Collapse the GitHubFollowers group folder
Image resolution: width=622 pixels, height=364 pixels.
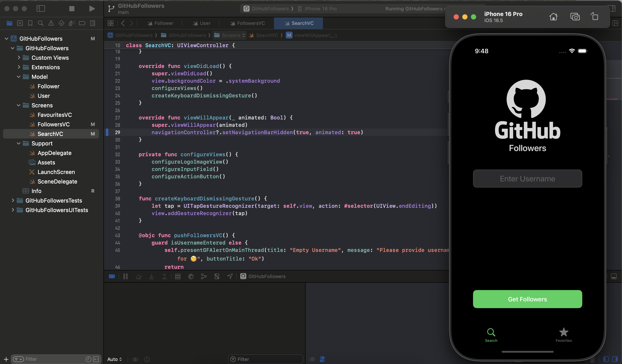click(x=13, y=48)
